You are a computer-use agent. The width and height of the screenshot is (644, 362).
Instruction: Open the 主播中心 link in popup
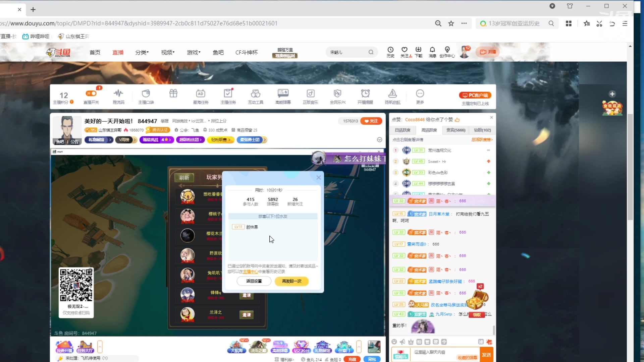click(250, 272)
